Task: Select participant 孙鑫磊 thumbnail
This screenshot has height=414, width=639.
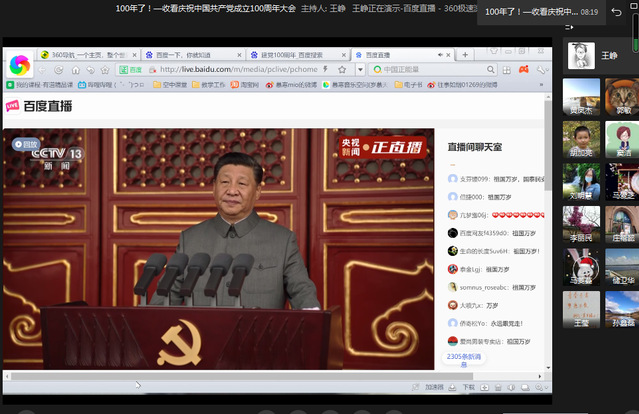Action: click(x=622, y=309)
